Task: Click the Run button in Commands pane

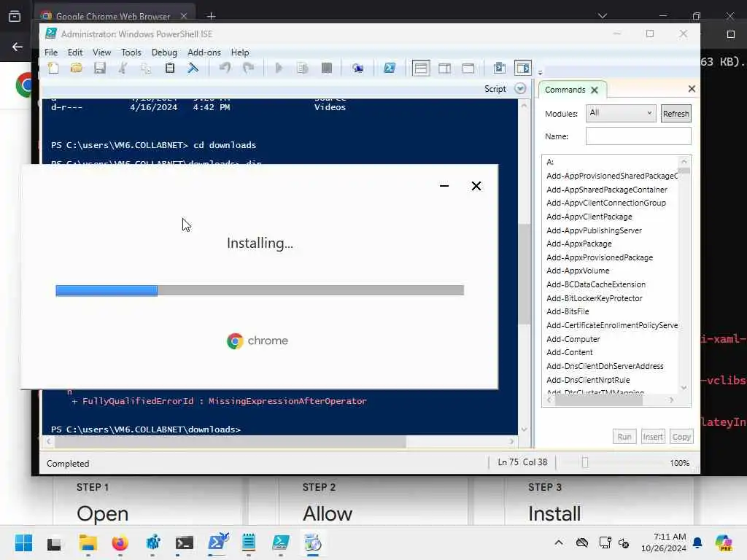Action: (624, 437)
